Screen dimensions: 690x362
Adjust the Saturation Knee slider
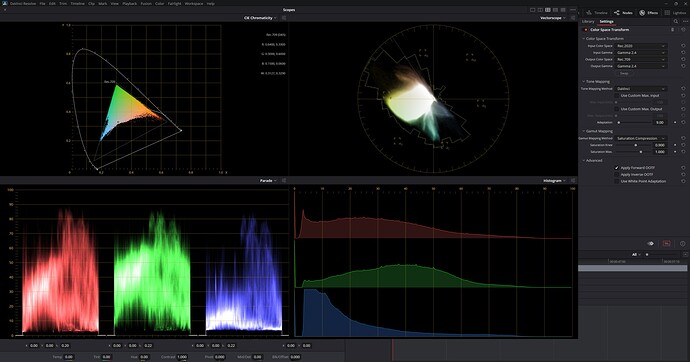pyautogui.click(x=633, y=145)
